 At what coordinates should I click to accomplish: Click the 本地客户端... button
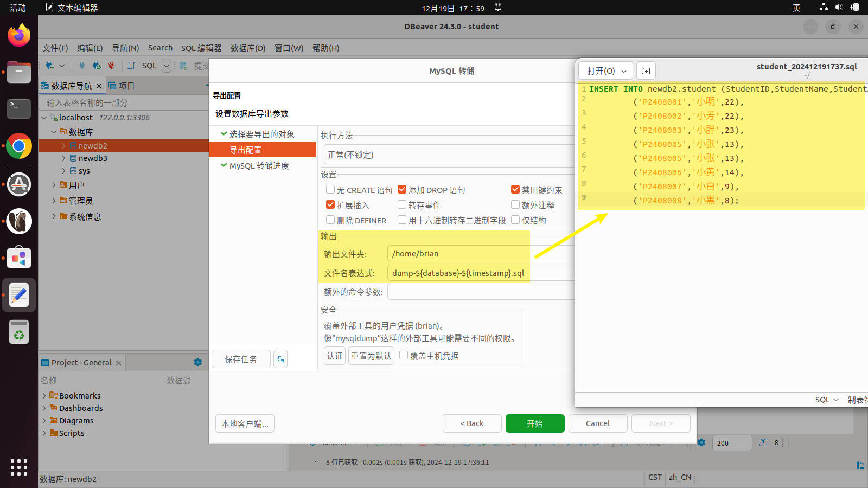click(x=245, y=423)
